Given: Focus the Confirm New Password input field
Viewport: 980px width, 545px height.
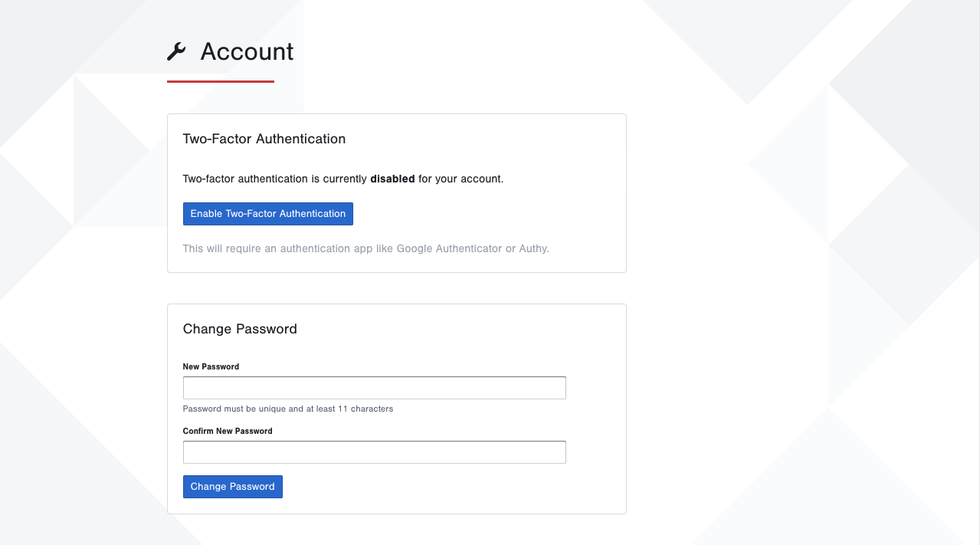Looking at the screenshot, I should pos(375,452).
